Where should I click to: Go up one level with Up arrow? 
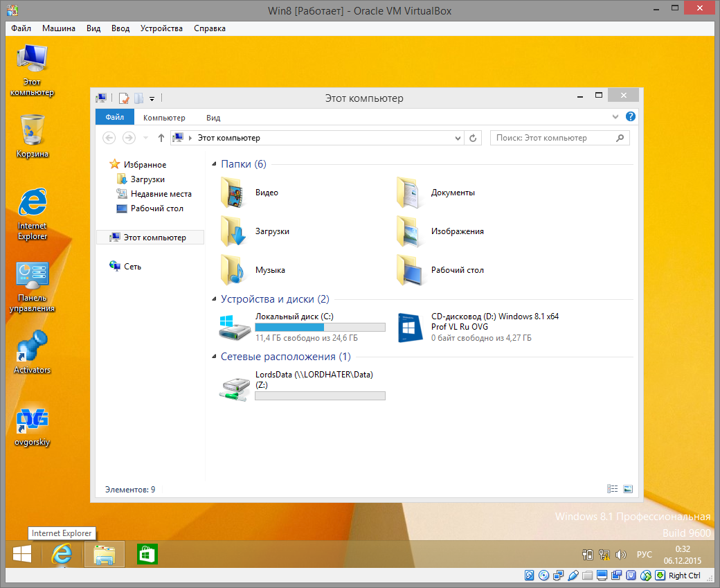[x=161, y=138]
